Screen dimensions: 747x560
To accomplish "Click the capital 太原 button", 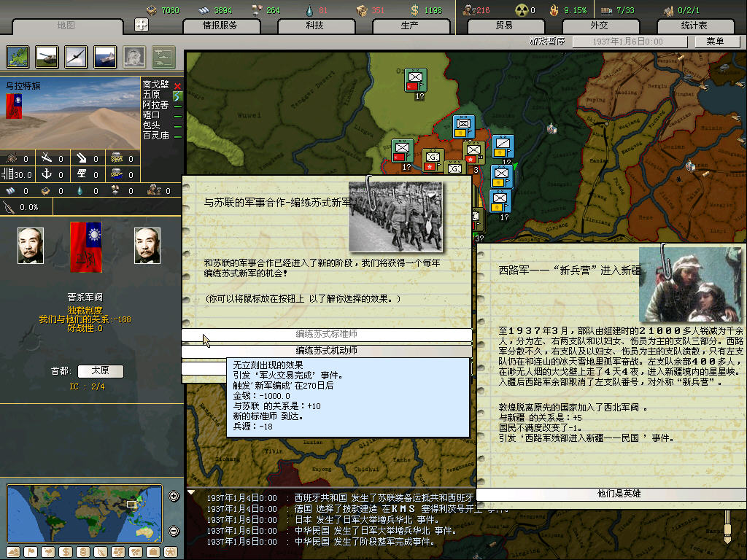I will (x=100, y=371).
